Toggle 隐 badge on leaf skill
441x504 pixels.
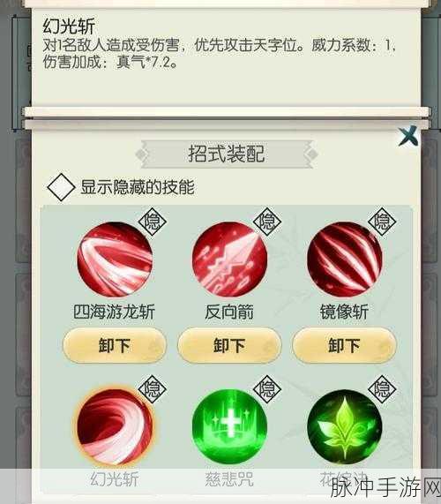[x=382, y=389]
